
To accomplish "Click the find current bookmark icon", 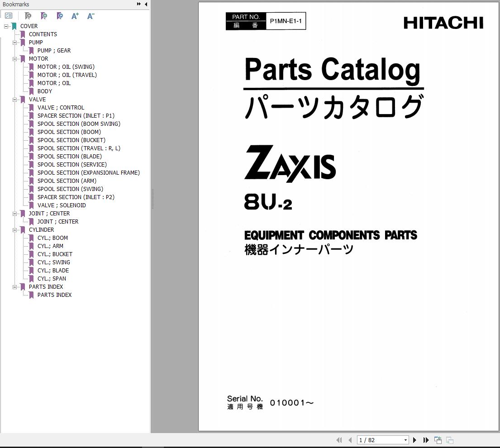I will 60,16.
